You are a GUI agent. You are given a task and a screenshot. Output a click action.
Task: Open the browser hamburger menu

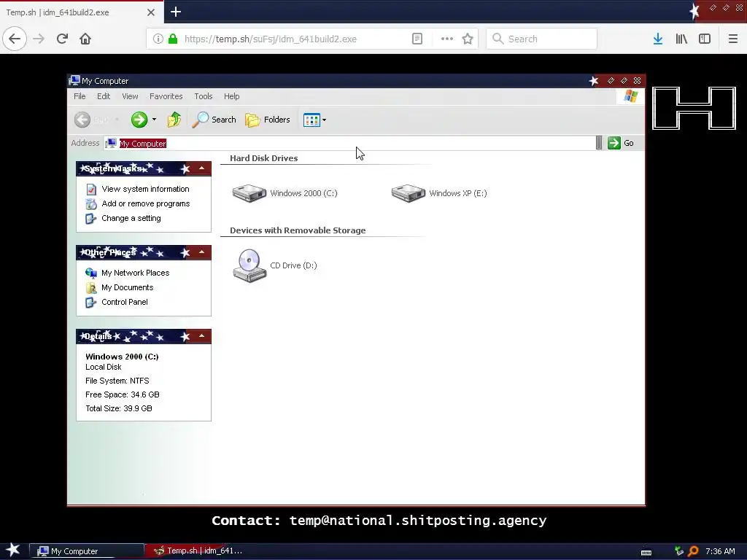tap(732, 39)
